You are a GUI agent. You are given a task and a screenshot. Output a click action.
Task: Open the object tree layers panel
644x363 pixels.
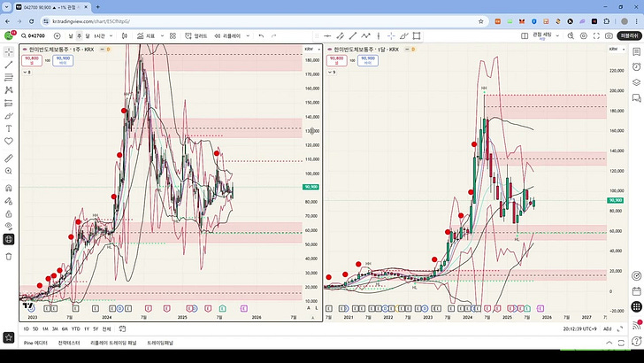pos(636,82)
